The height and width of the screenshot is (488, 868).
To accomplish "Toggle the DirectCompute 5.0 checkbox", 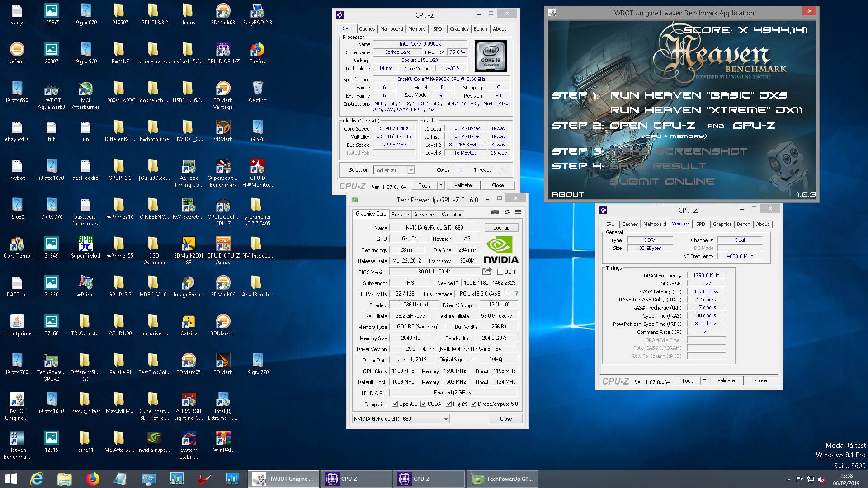I will pyautogui.click(x=473, y=404).
